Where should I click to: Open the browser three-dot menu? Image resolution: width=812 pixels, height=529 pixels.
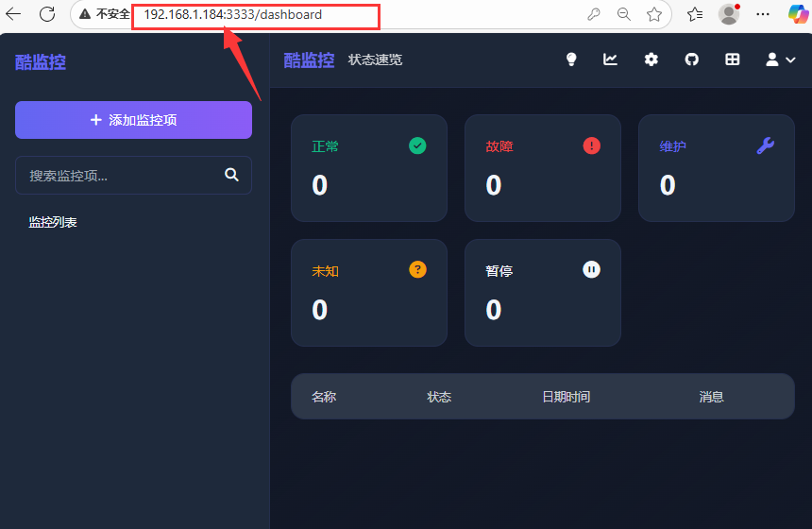763,14
